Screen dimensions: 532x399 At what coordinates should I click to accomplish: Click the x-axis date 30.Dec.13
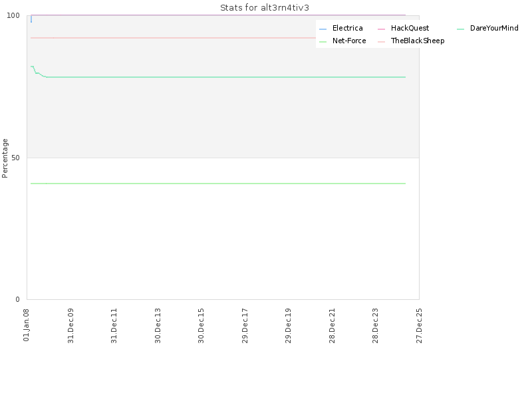158,326
